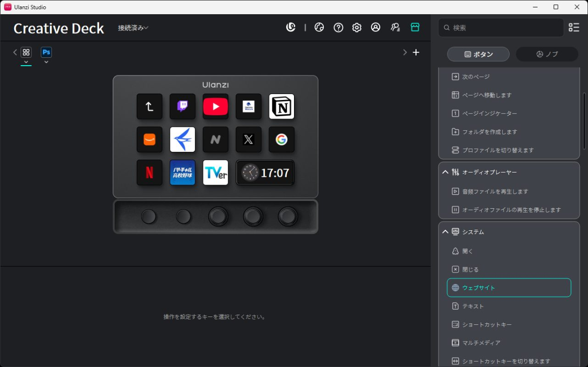Image resolution: width=588 pixels, height=367 pixels.
Task: Click the Ulanzi logo icon in header
Action: [x=291, y=27]
